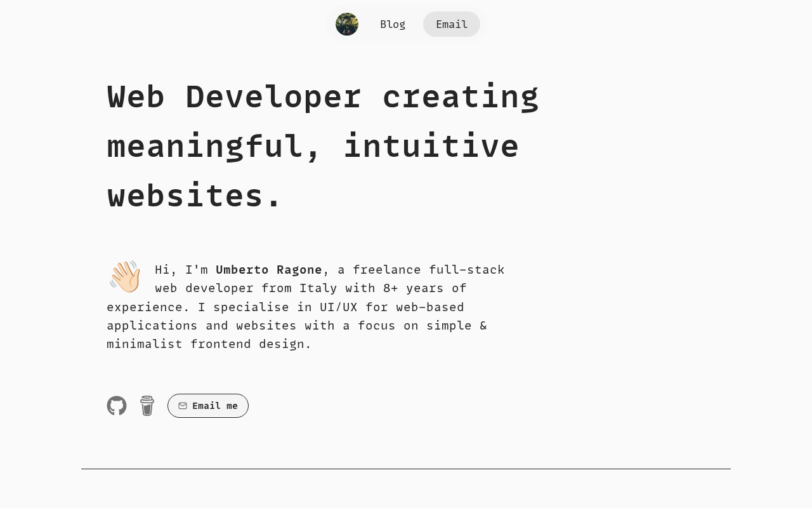
Task: Open the Blog navigation link
Action: [393, 24]
